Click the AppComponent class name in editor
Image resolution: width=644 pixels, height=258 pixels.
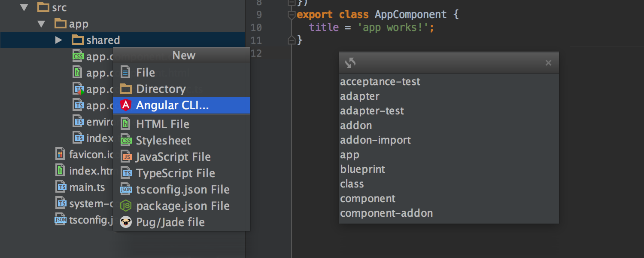tap(411, 15)
